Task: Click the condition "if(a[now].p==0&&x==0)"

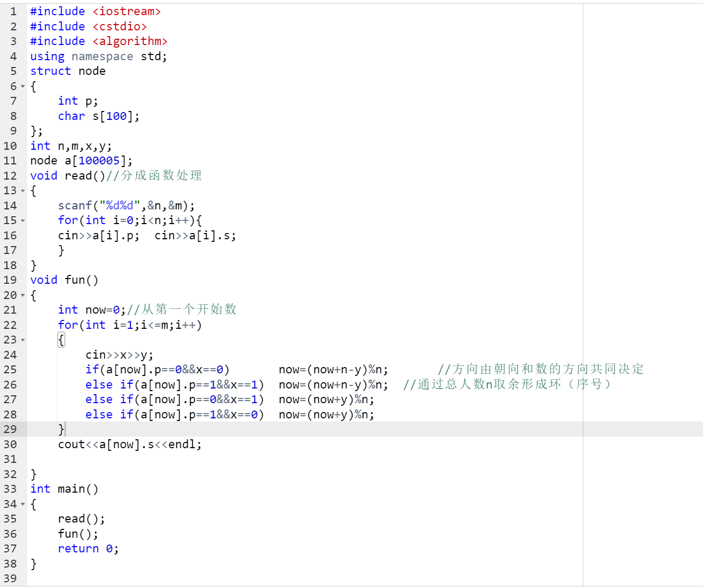Action: [x=158, y=370]
